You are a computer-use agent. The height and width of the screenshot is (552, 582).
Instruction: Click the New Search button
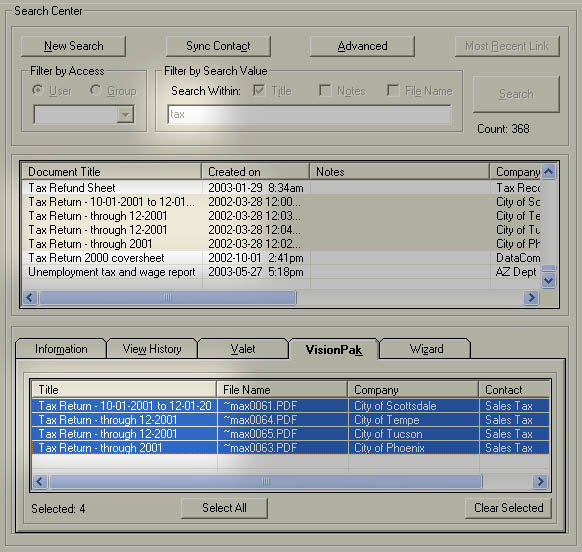(x=73, y=46)
